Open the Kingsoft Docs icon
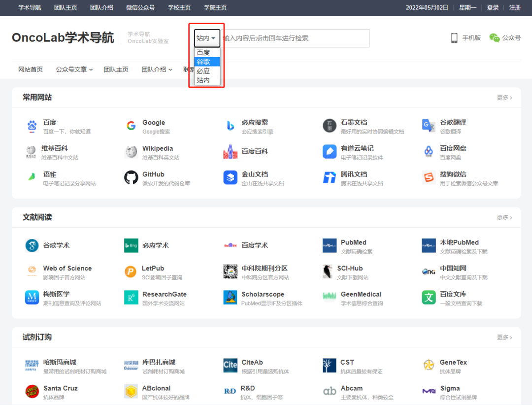532x405 pixels. click(x=231, y=177)
